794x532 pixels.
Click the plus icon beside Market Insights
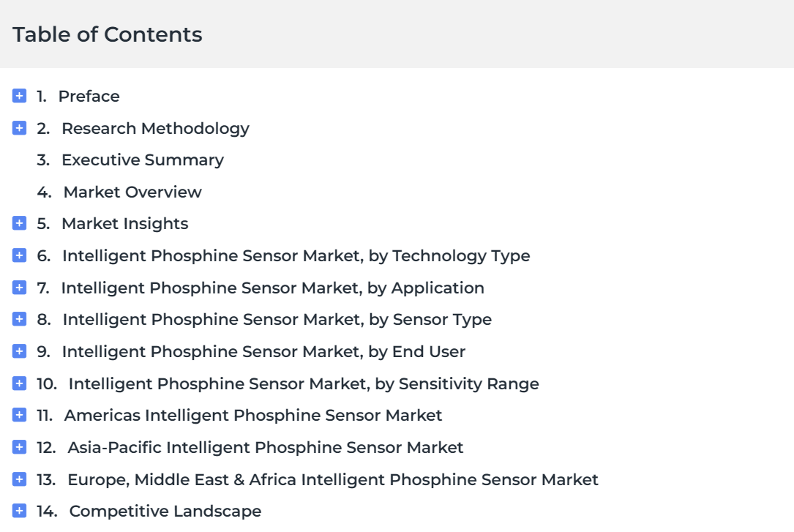pyautogui.click(x=19, y=223)
